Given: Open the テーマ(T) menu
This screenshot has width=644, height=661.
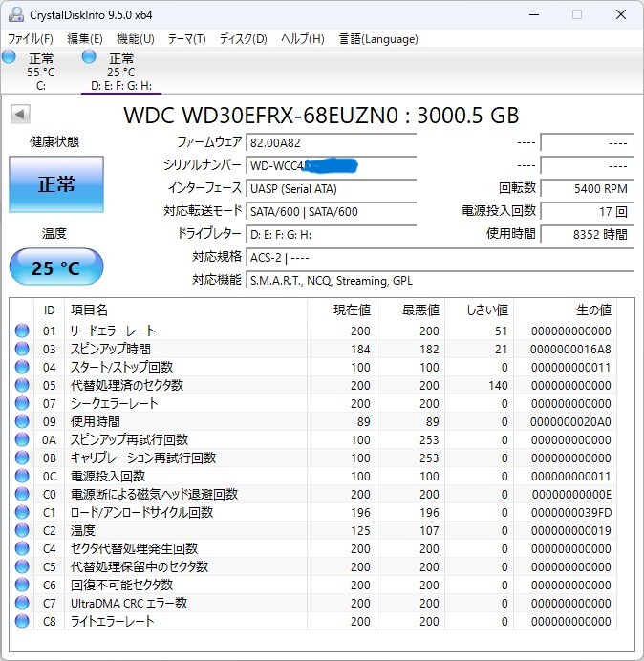Looking at the screenshot, I should click(187, 39).
